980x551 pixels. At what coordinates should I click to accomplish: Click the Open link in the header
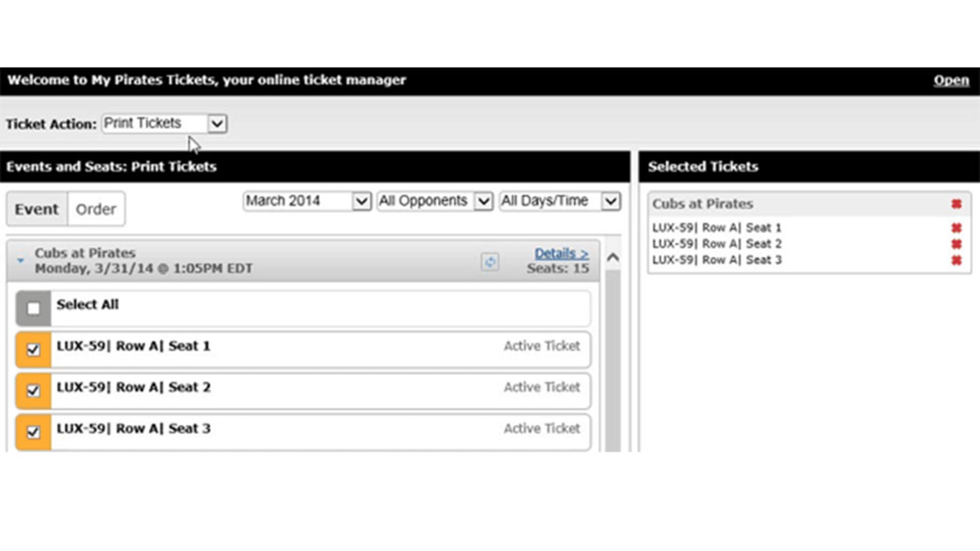point(951,80)
